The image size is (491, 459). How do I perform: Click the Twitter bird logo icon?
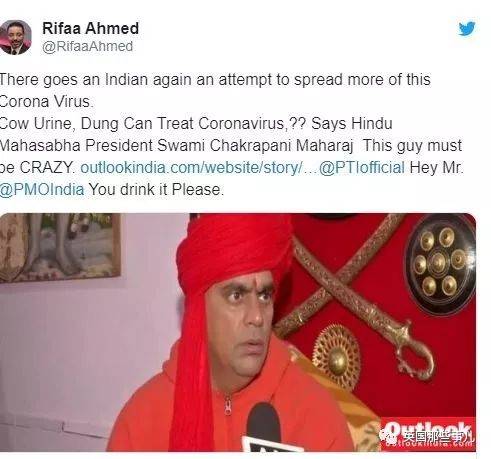467,29
